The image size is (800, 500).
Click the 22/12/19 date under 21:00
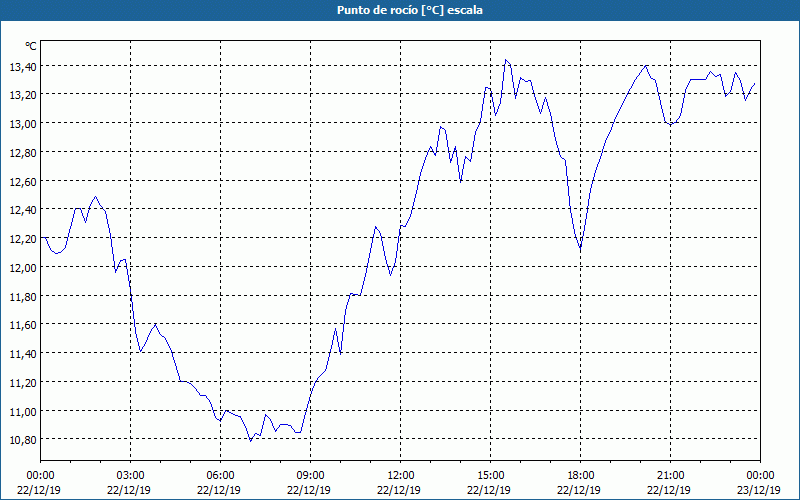[669, 490]
